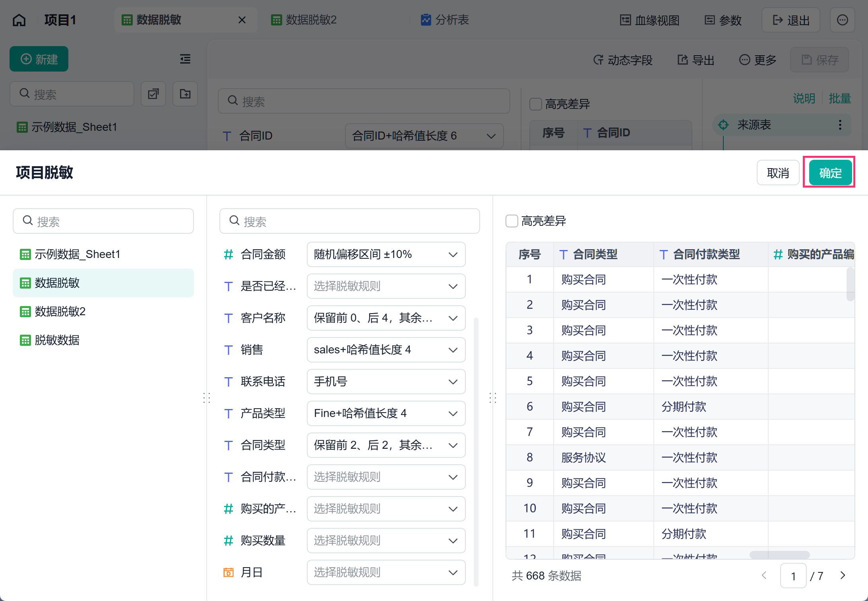868x601 pixels.
Task: Open 血缘视图 view
Action: 650,20
